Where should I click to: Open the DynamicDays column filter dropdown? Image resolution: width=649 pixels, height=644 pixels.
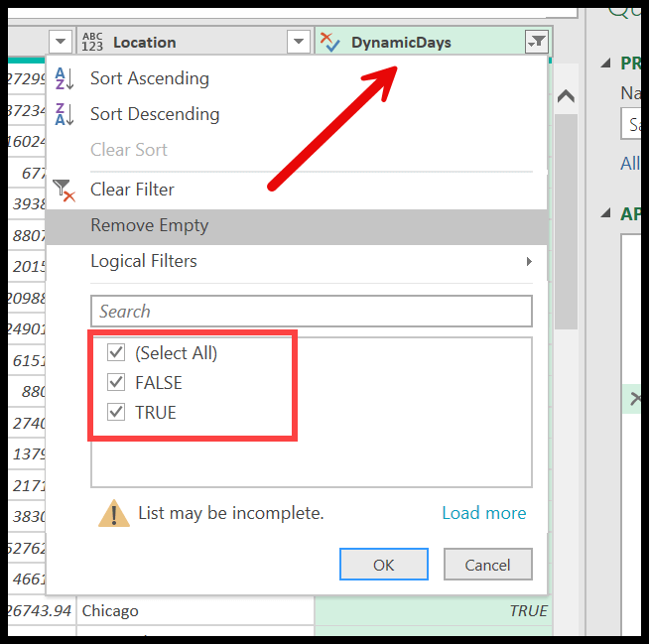pos(536,42)
